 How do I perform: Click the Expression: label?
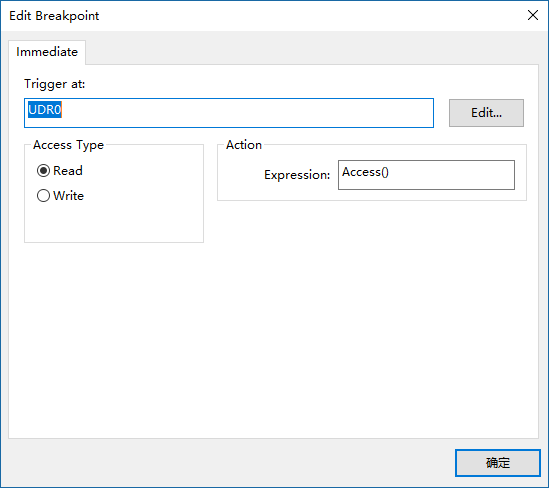tap(297, 175)
